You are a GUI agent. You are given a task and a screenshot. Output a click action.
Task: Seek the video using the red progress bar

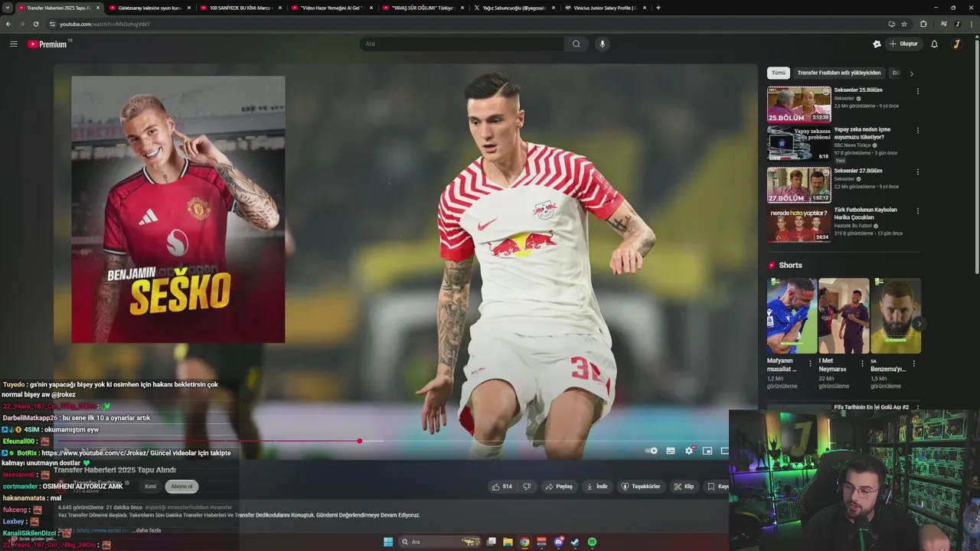tap(406, 441)
